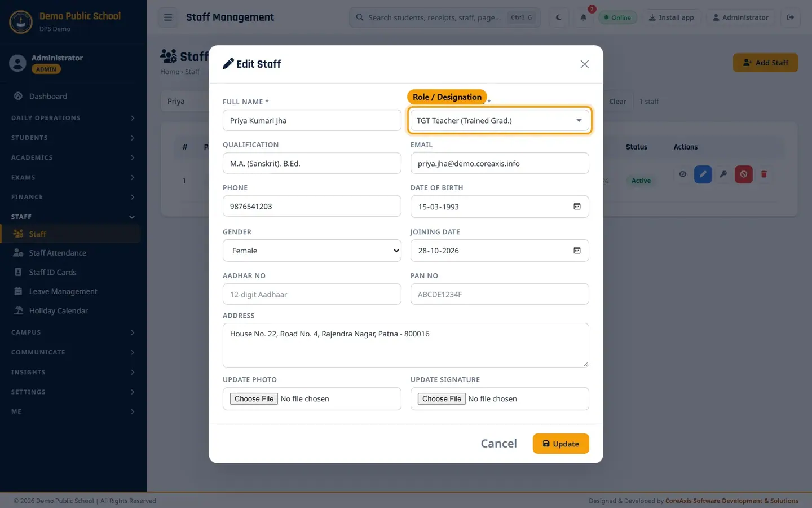Click the hamburger menu toggle icon
812x508 pixels.
click(168, 17)
